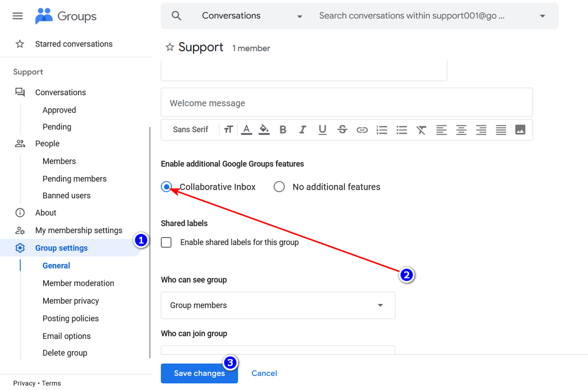
Task: Click the '1 member' text
Action: click(251, 48)
